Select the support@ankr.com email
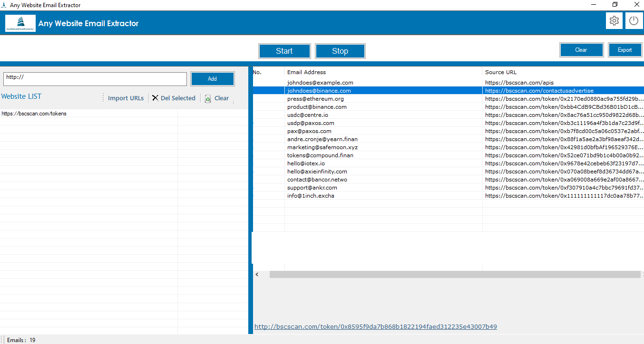This screenshot has height=344, width=644. (312, 188)
